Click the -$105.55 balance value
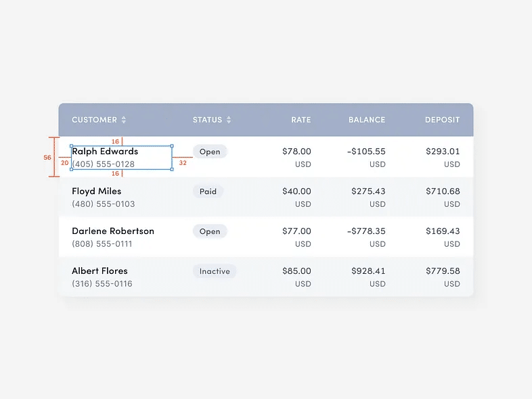This screenshot has width=532, height=399. [x=366, y=151]
